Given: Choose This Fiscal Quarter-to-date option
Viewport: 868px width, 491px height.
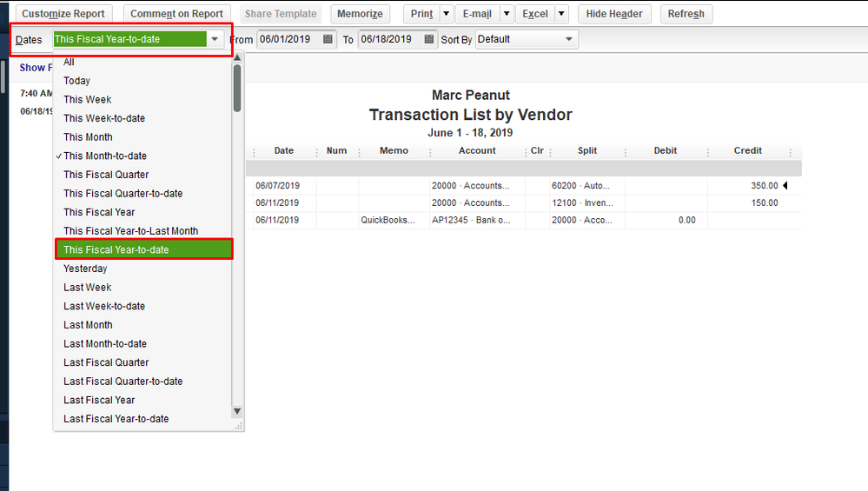Looking at the screenshot, I should [142, 194].
